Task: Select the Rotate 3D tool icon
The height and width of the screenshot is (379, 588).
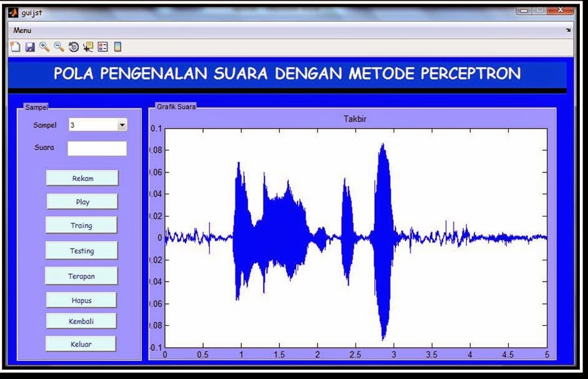Action: coord(74,47)
